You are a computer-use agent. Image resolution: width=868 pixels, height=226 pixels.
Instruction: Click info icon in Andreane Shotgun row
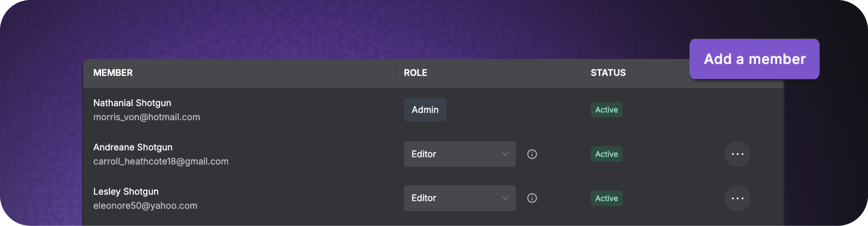[532, 154]
